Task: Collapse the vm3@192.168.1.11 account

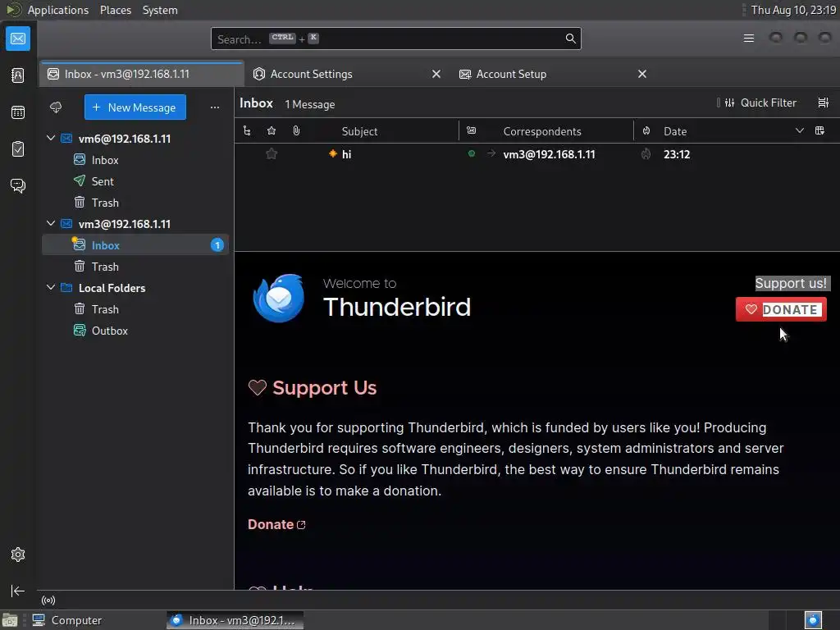Action: click(x=51, y=223)
